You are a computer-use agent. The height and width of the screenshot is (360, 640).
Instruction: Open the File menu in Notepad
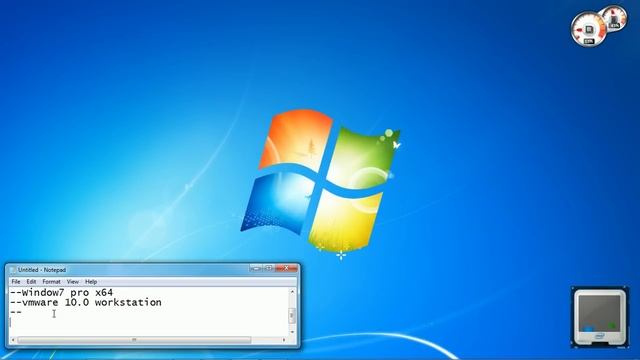pos(16,282)
